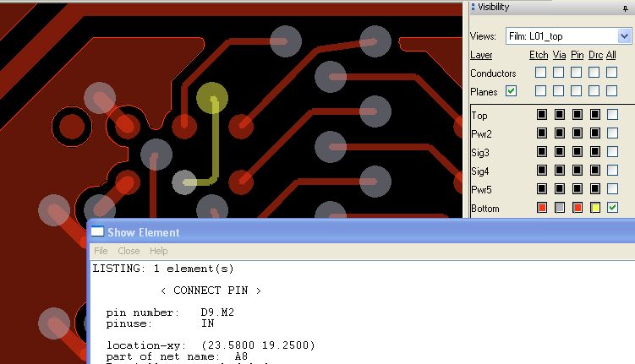Click the pin number value D9.M2
The image size is (635, 364).
pos(217,312)
